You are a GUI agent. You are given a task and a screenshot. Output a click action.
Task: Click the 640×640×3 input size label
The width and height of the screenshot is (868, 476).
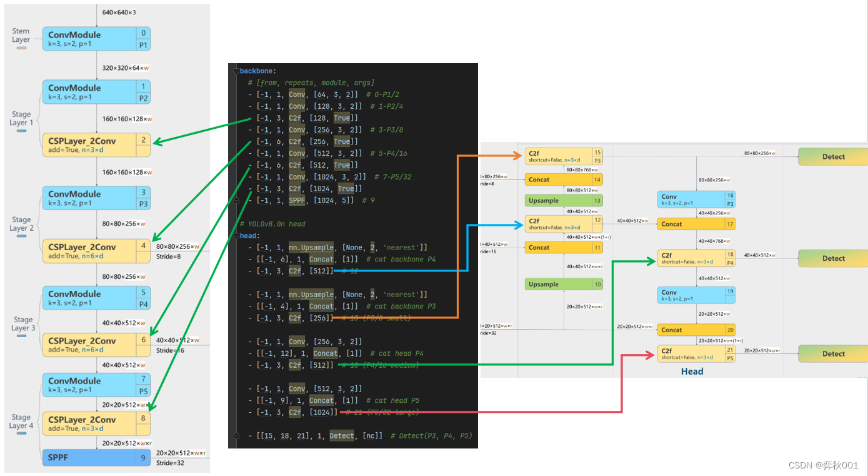pyautogui.click(x=119, y=13)
